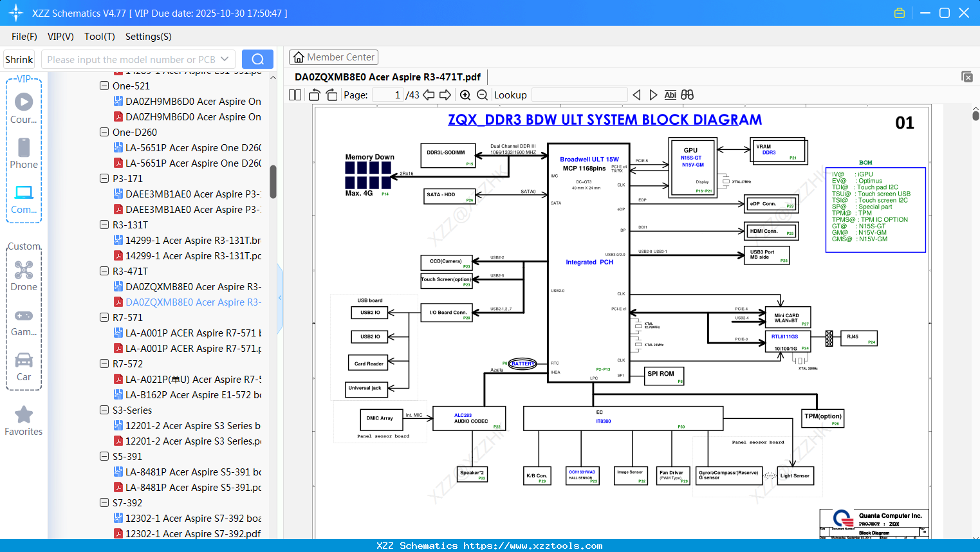Open the model number dropdown arrow
Screen dimensions: 980x552
pyautogui.click(x=225, y=59)
